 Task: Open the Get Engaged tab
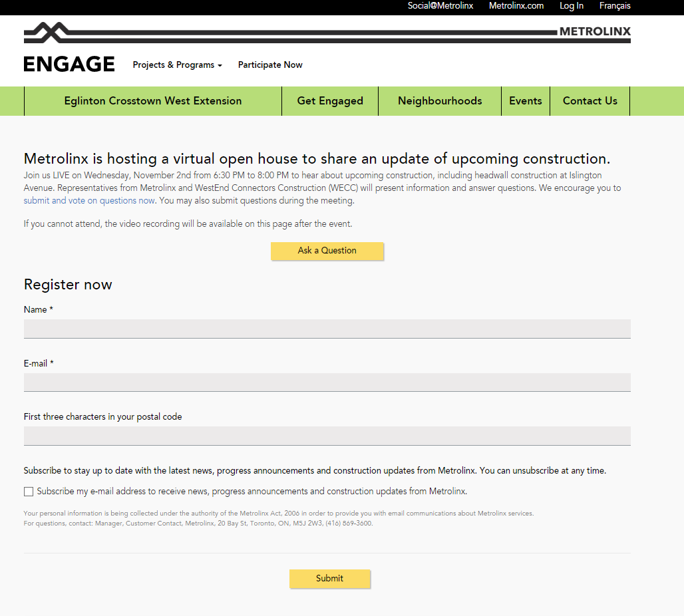330,100
